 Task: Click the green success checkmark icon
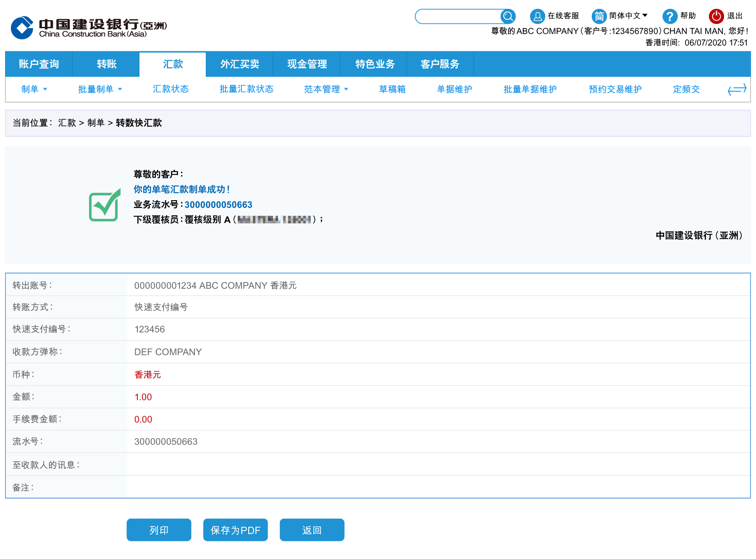(105, 205)
